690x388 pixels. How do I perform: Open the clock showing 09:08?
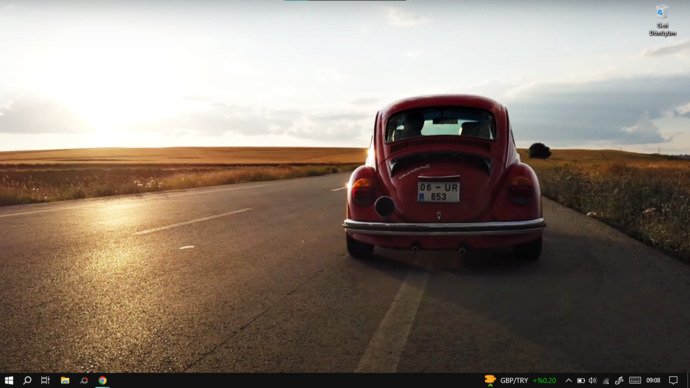[653, 381]
